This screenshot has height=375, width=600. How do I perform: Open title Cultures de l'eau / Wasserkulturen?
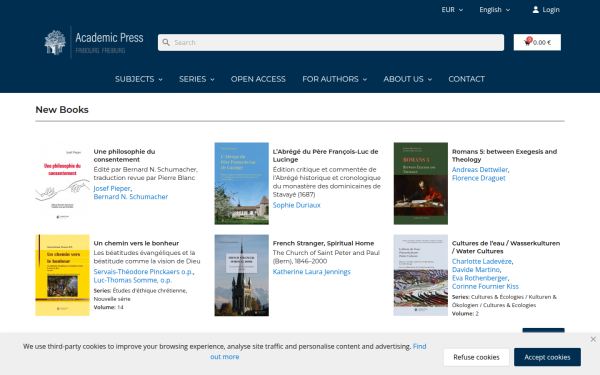[506, 247]
